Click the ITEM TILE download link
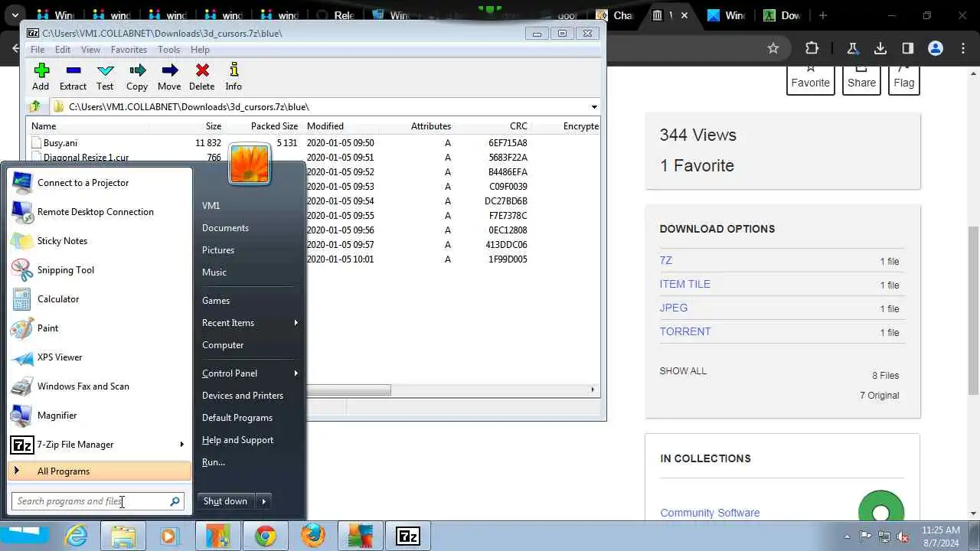This screenshot has height=551, width=980. click(685, 285)
